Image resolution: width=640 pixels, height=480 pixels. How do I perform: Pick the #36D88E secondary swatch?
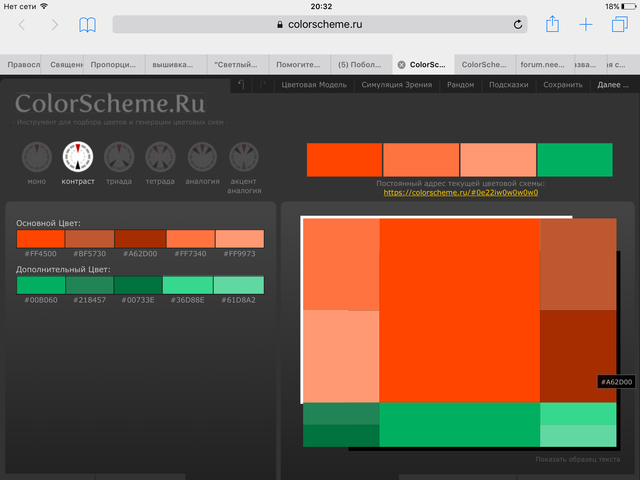click(188, 285)
